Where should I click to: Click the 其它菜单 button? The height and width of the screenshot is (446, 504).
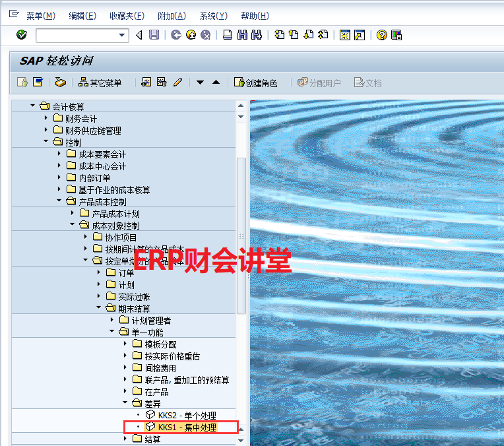[x=100, y=82]
